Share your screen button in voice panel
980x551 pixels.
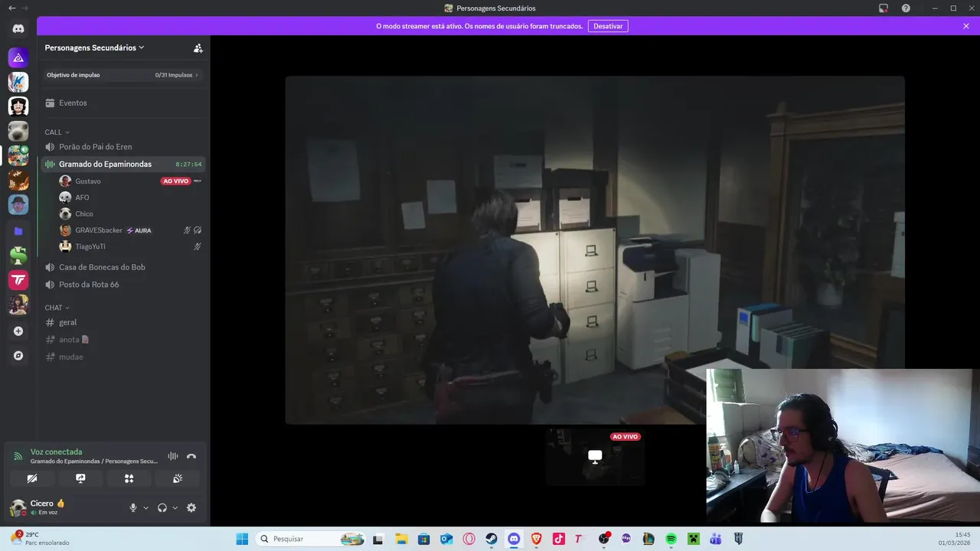pyautogui.click(x=80, y=478)
